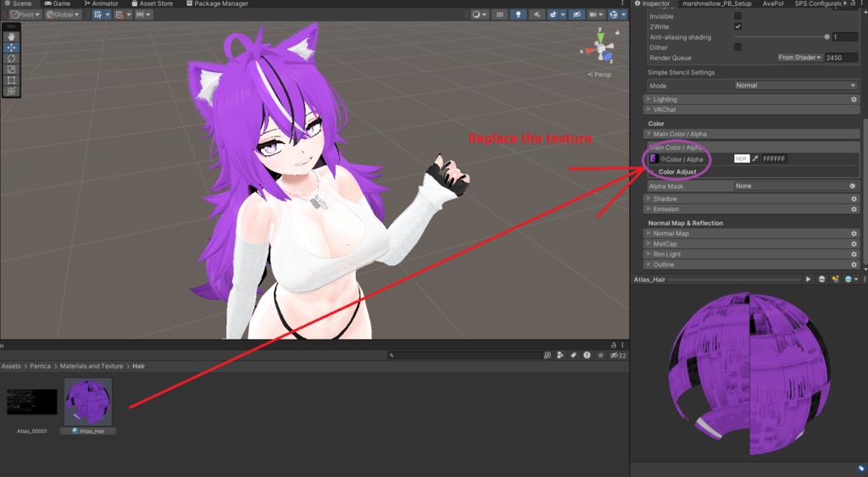Open Render Queue From Shader dropdown
868x477 pixels.
click(x=799, y=58)
